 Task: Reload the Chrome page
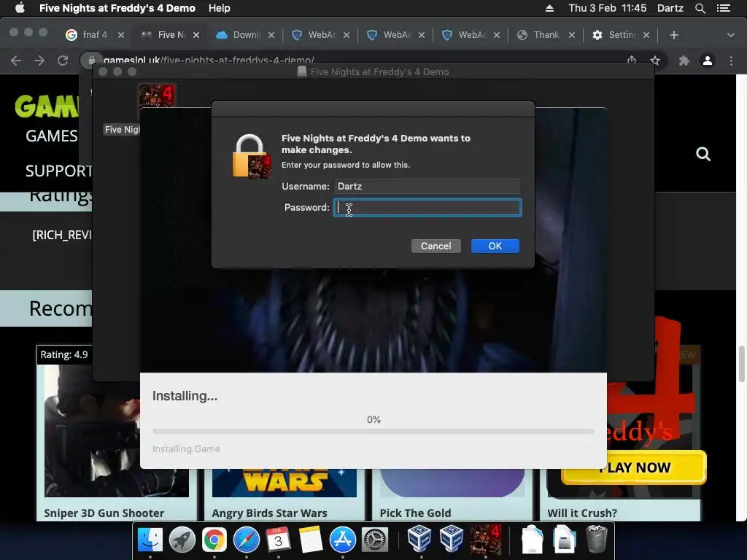[63, 61]
